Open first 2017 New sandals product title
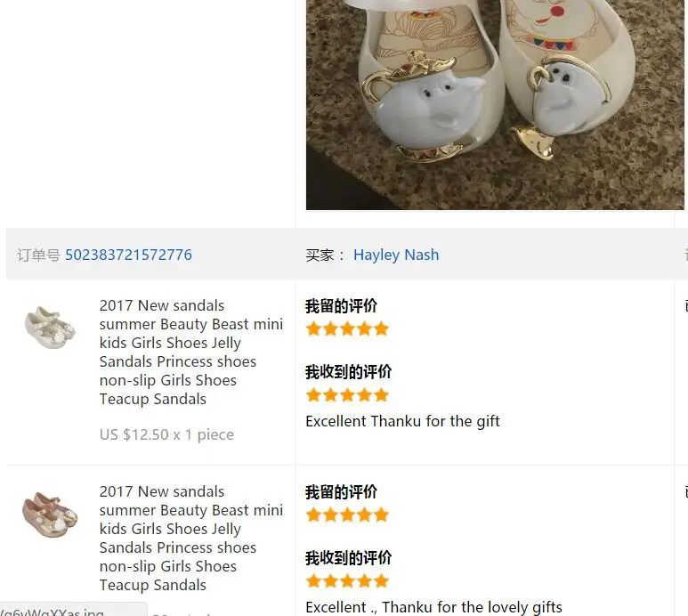Viewport: 688px width, 616px height. click(190, 352)
